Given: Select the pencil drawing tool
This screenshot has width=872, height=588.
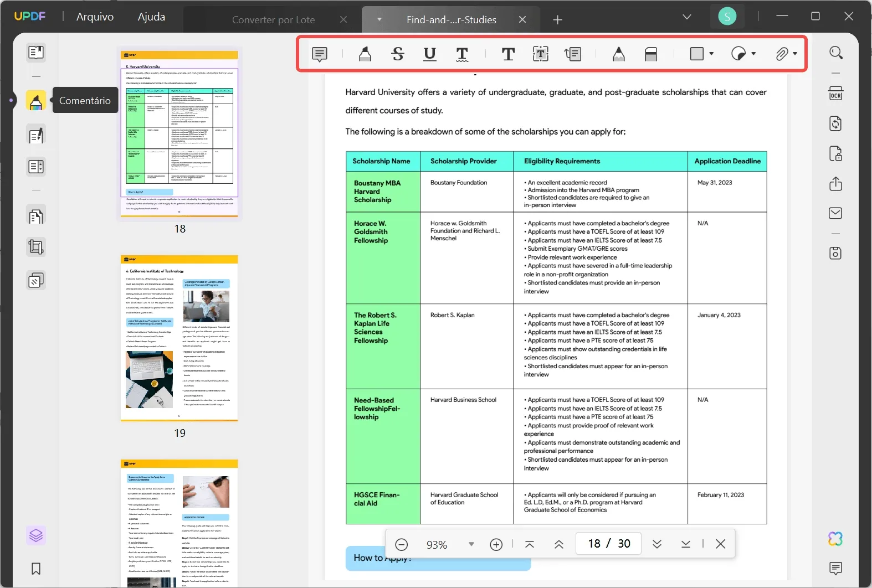Looking at the screenshot, I should click(x=619, y=54).
